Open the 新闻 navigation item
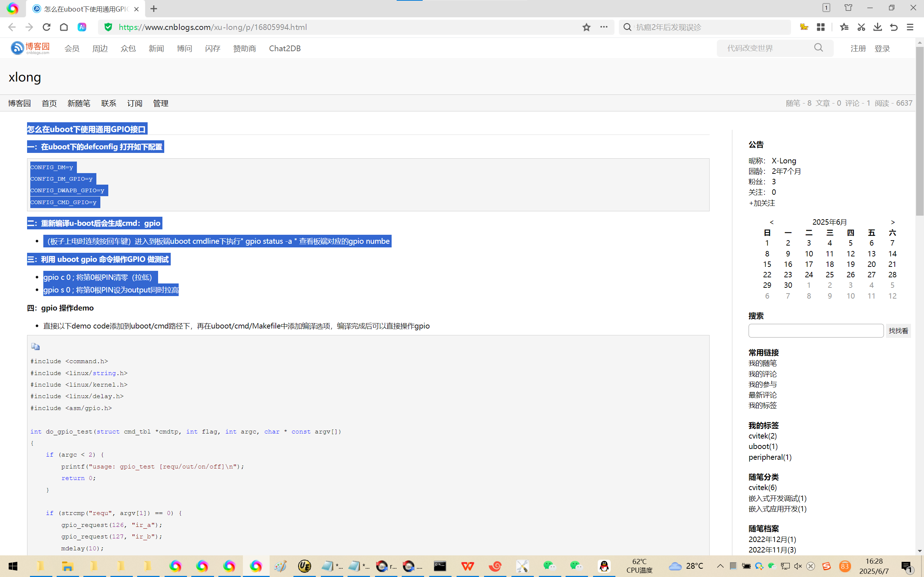This screenshot has height=577, width=924. point(156,48)
